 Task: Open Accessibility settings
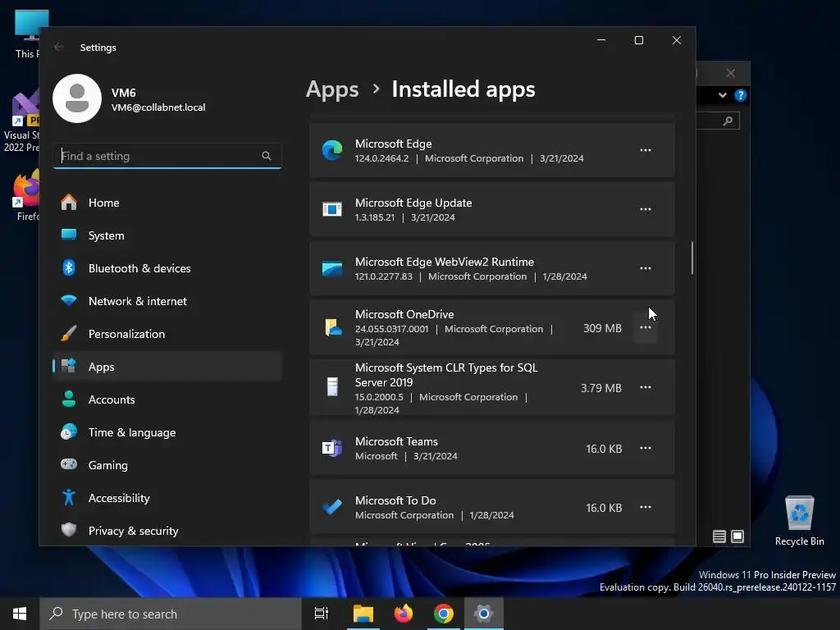167,498
